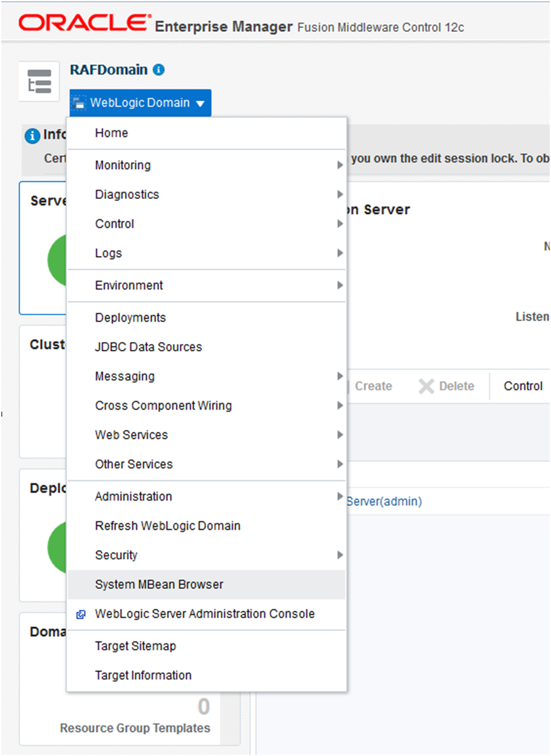Expand the Web Services submenu arrow

tap(340, 435)
